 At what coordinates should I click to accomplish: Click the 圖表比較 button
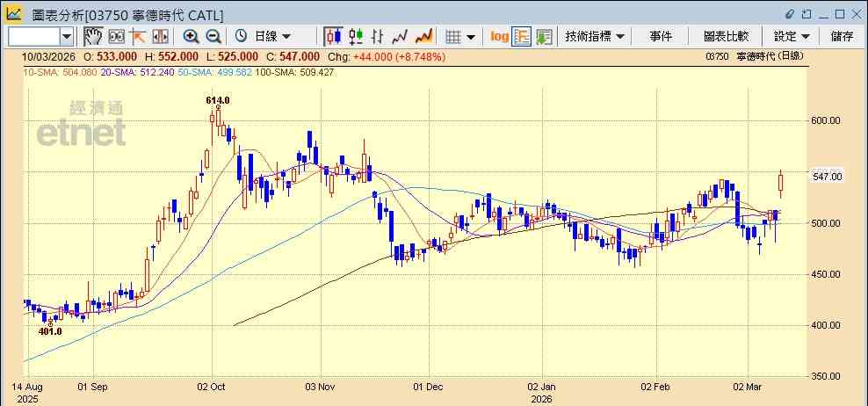727,37
